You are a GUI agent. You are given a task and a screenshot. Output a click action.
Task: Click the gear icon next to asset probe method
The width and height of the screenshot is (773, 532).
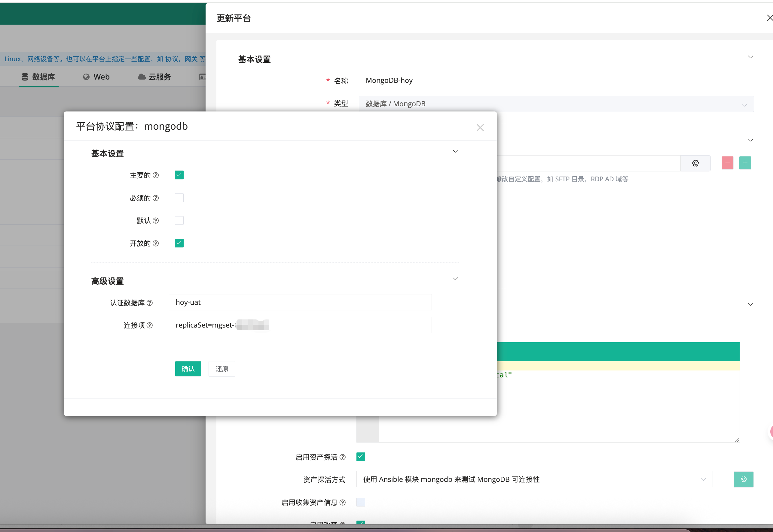tap(743, 479)
